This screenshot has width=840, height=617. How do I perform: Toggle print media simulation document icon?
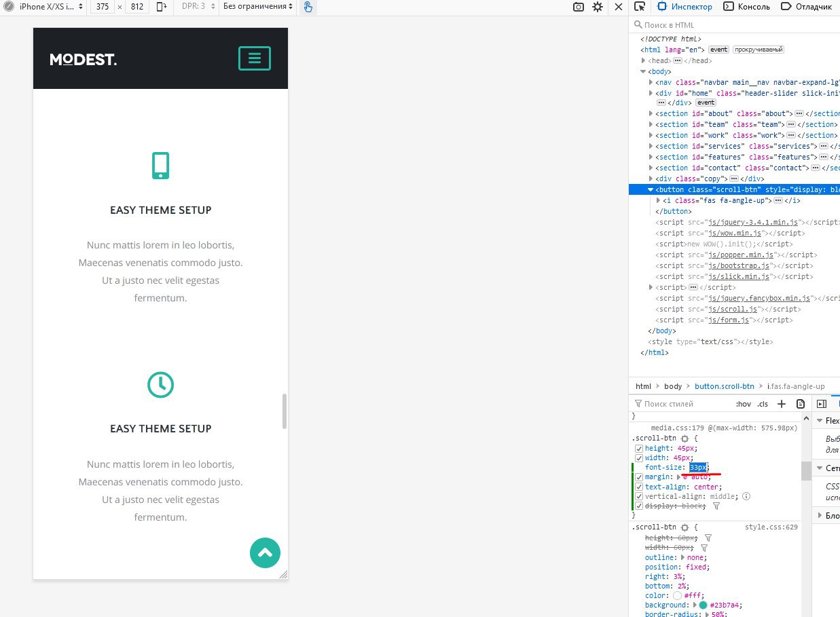point(801,404)
